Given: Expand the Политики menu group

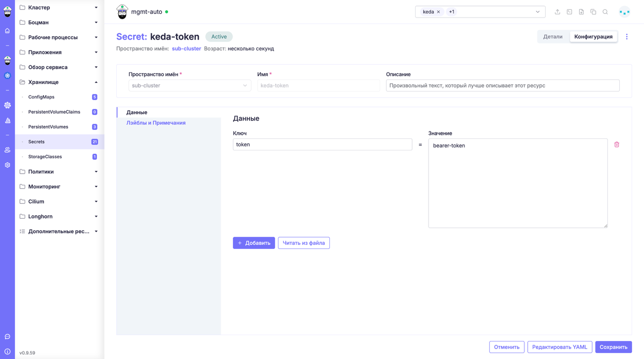Looking at the screenshot, I should click(59, 171).
